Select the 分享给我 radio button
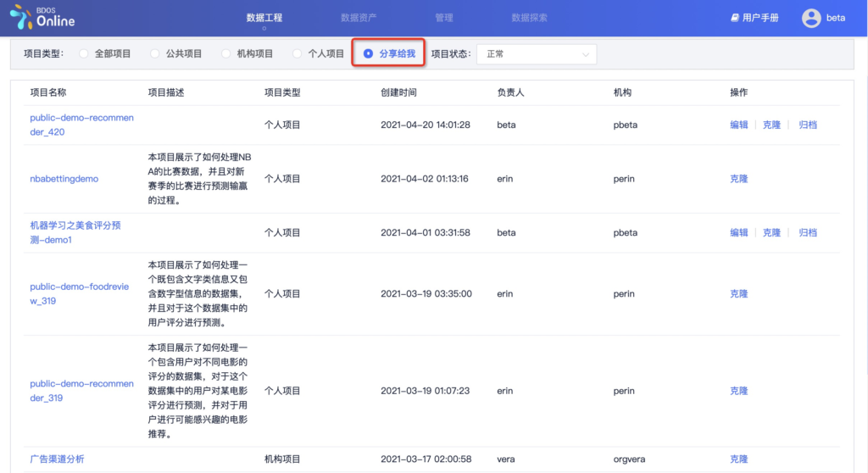Screen dimensions: 868x473 [x=369, y=53]
